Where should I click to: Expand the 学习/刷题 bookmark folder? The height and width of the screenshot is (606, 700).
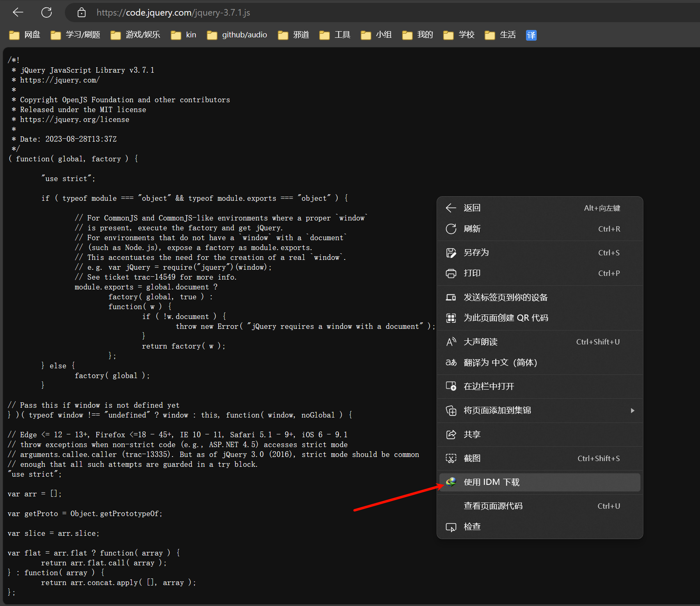tap(75, 35)
